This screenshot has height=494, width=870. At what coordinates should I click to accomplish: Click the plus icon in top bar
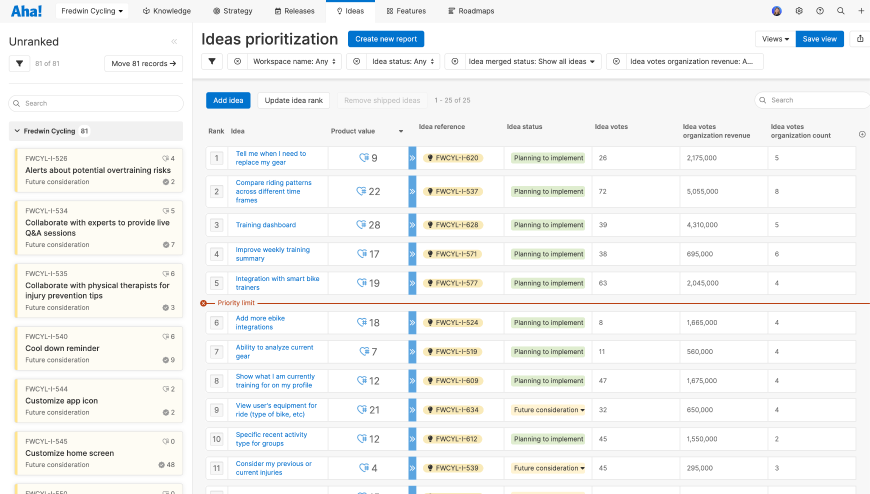(861, 11)
